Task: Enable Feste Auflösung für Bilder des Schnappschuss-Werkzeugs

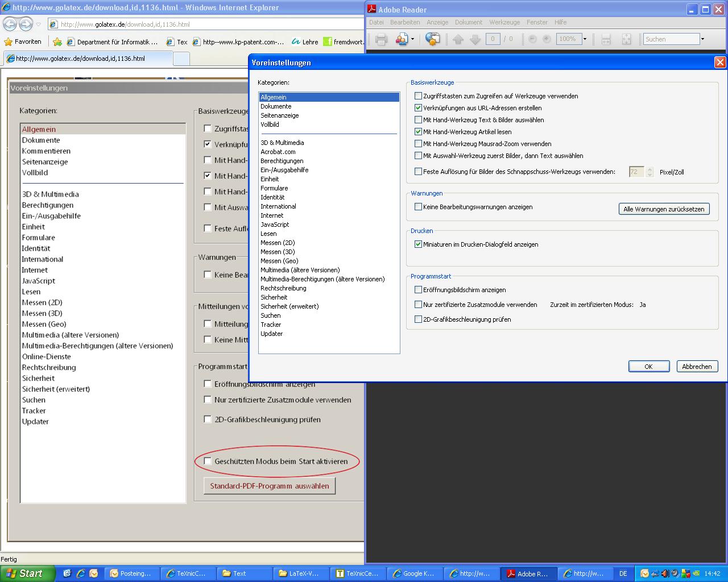Action: click(418, 172)
